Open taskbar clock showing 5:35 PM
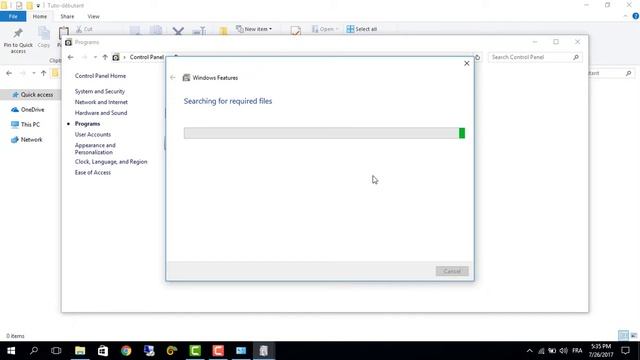Viewport: 640px width, 360px height. [x=601, y=351]
